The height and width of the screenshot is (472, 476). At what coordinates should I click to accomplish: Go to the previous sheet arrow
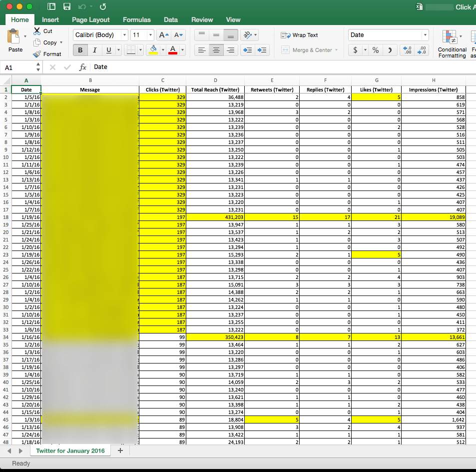pos(9,450)
